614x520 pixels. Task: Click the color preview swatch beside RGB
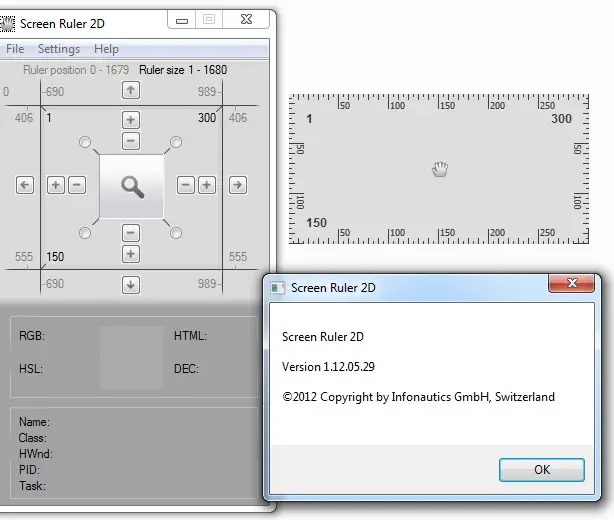132,358
